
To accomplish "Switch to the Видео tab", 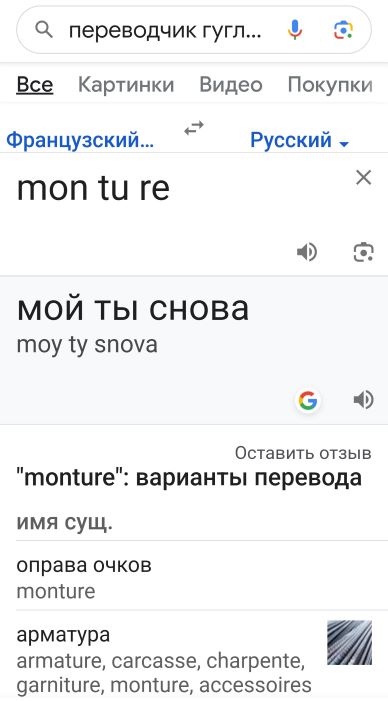I will click(231, 84).
